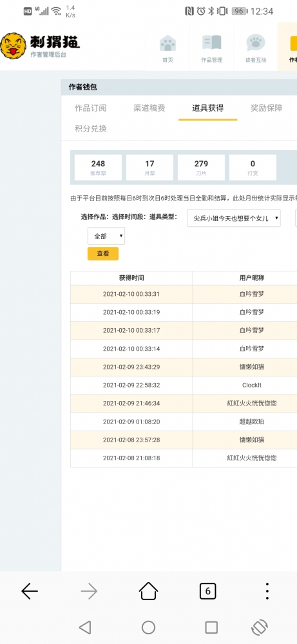Click 紅紅火火恍恍惚惚 in the 21:46:34 row
This screenshot has width=297, height=644.
point(252,404)
